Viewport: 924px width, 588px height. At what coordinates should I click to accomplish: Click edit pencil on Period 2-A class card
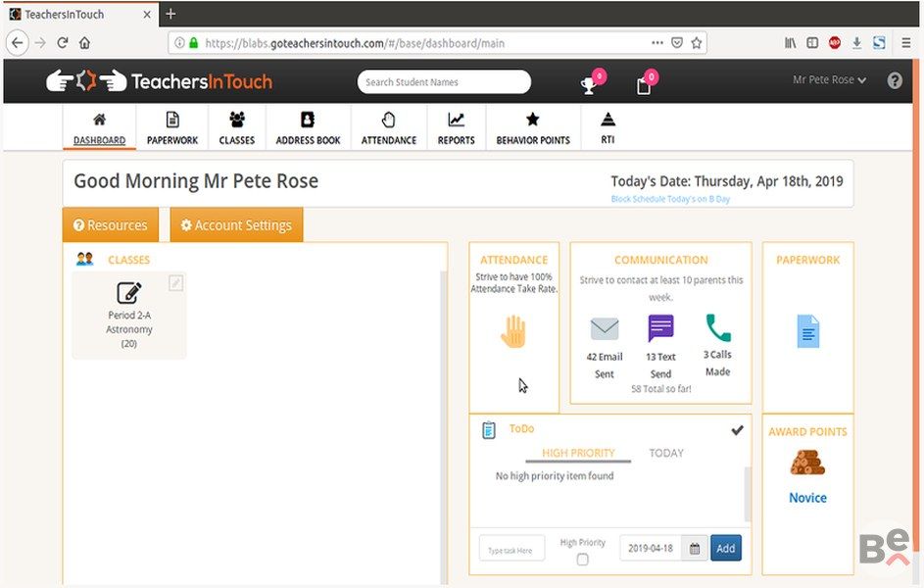pyautogui.click(x=175, y=283)
